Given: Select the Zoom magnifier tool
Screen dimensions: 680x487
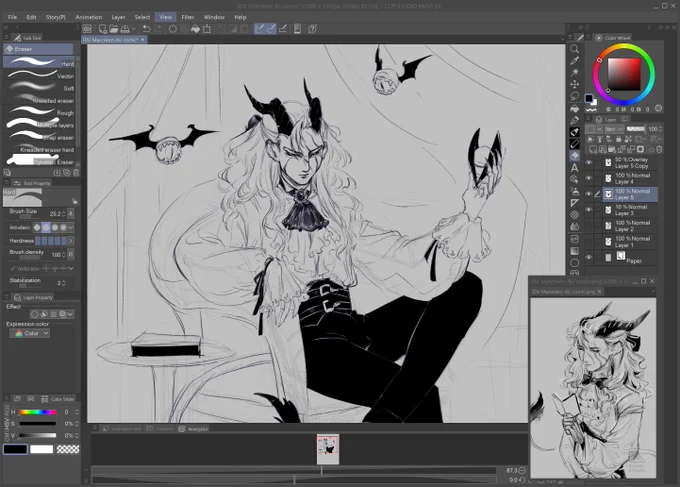Looking at the screenshot, I should (x=574, y=49).
